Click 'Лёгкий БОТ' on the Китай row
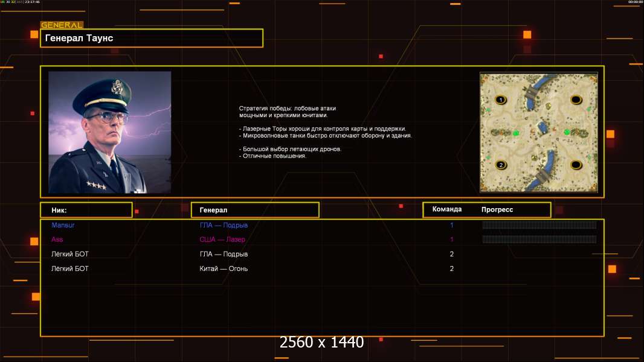Viewport: 644px width, 362px height. [70, 268]
